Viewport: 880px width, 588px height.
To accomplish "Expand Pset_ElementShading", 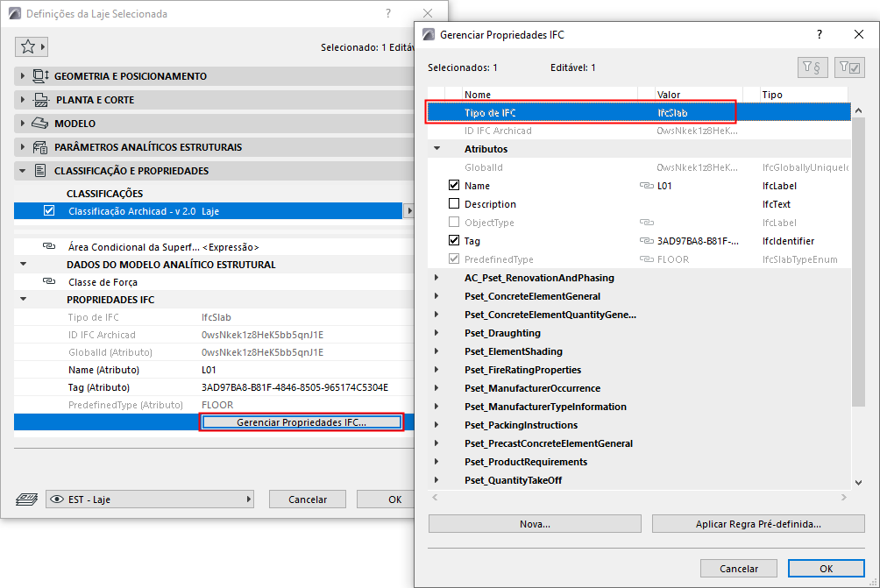I will [436, 351].
